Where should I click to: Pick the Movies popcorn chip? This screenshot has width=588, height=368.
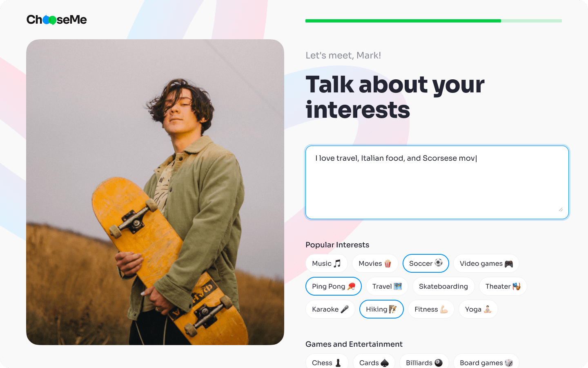[375, 263]
